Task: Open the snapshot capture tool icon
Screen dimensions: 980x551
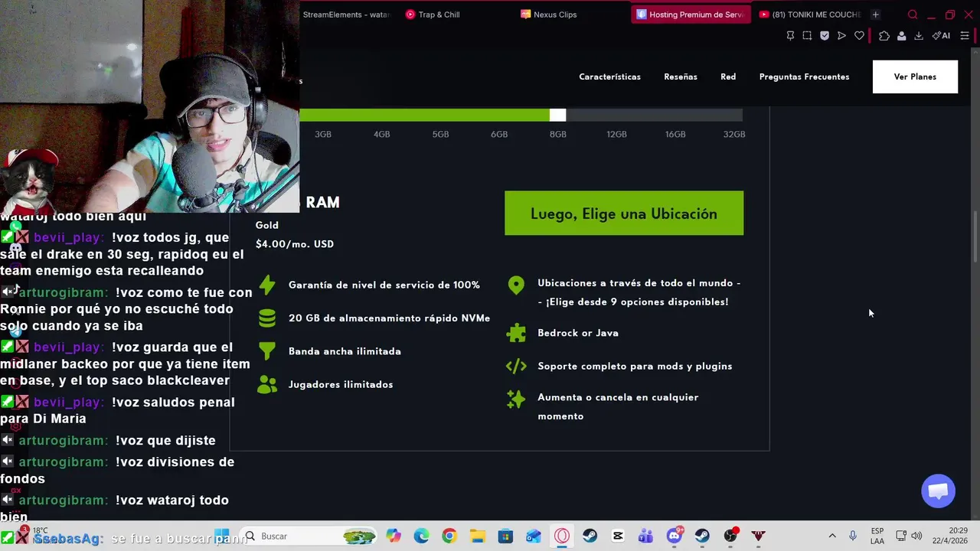Action: pyautogui.click(x=807, y=36)
